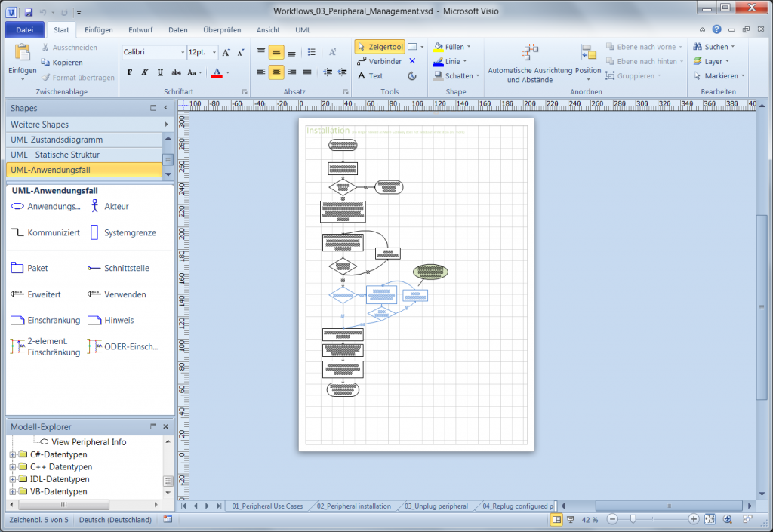Enable center text alignment
The height and width of the screenshot is (532, 773).
(276, 72)
